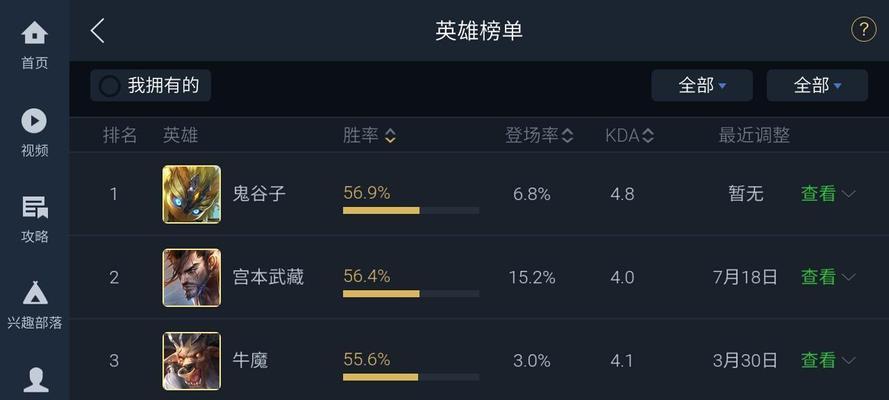Sort by 胜率 column arrows

pyautogui.click(x=390, y=135)
